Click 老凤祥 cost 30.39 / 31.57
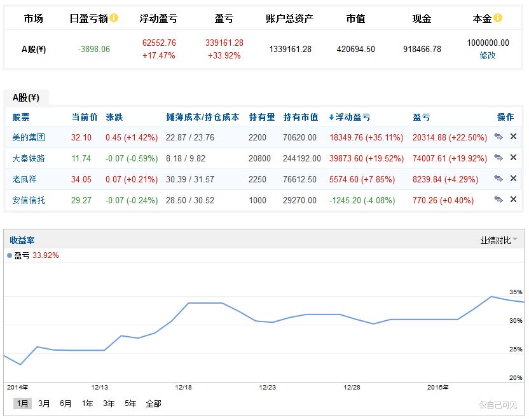This screenshot has width=529, height=420. [190, 179]
